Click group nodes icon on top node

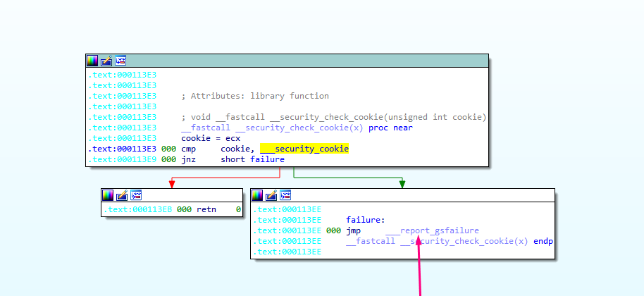[x=120, y=61]
